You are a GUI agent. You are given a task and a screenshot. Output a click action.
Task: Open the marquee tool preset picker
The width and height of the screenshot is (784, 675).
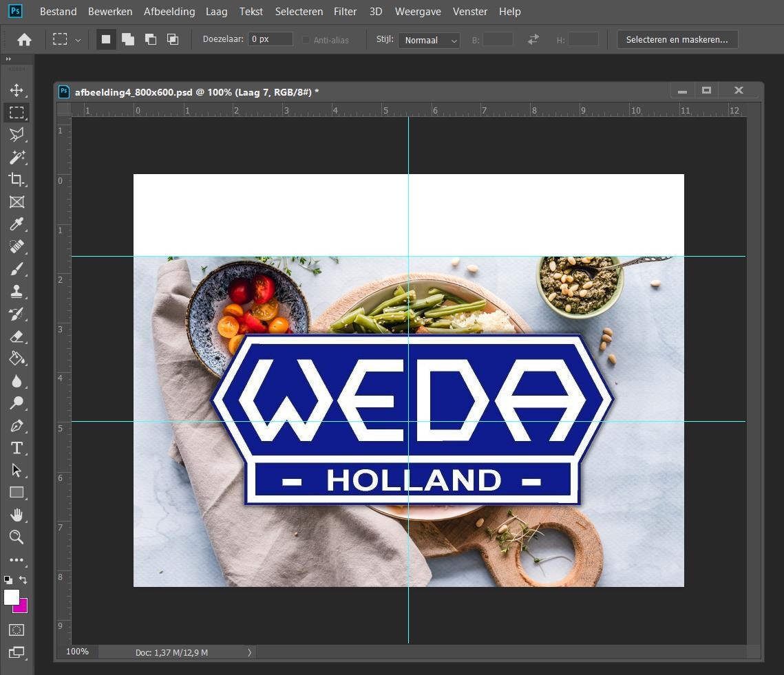[x=78, y=40]
